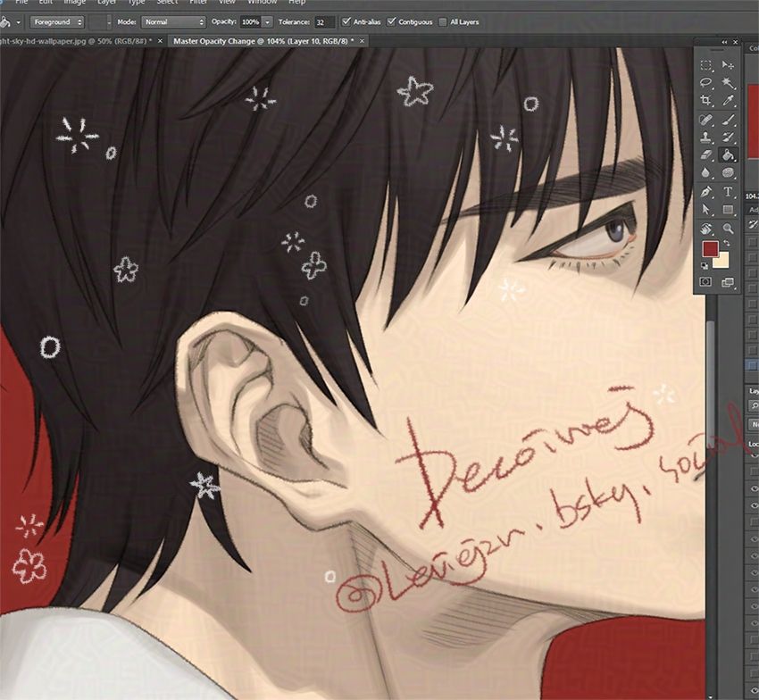This screenshot has height=700, width=759.
Task: Open the Layer menu
Action: (x=107, y=3)
